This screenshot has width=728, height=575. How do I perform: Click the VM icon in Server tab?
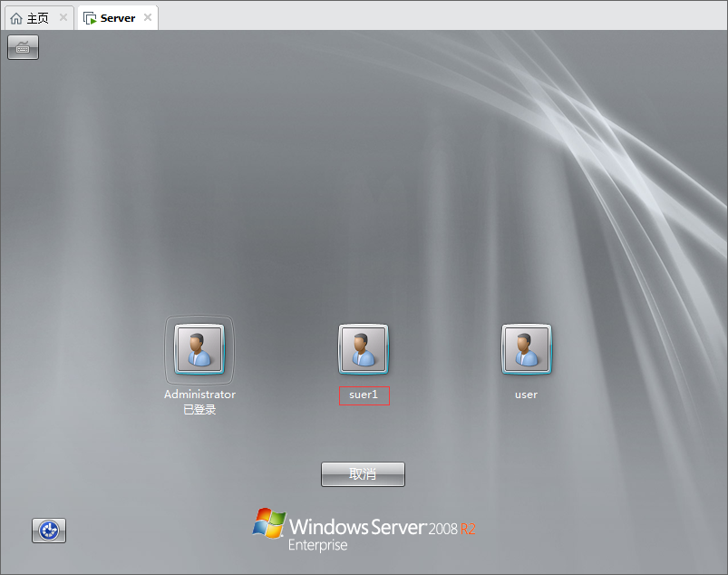point(90,18)
